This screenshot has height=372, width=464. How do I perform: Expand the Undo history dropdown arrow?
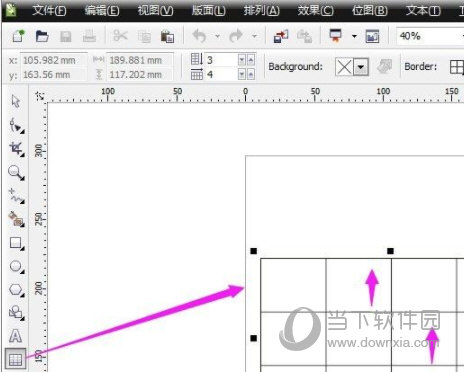(x=217, y=36)
